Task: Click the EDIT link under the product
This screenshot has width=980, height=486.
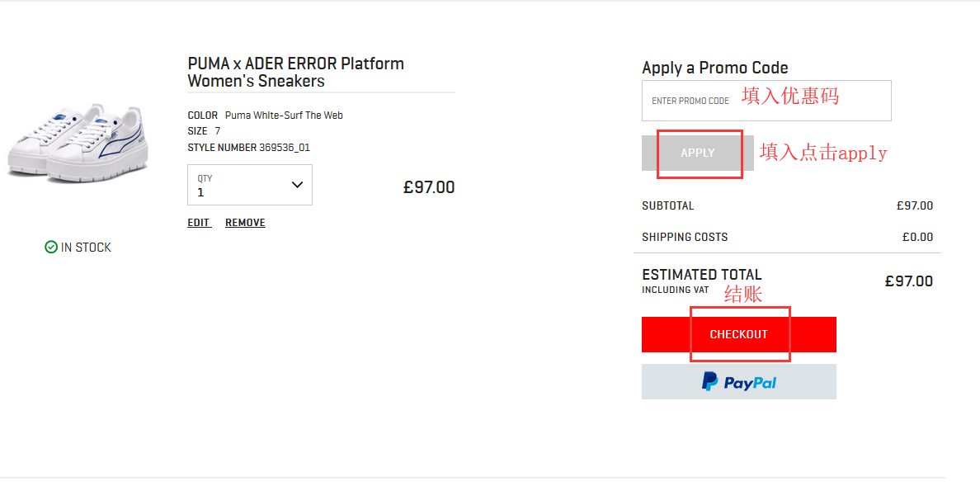Action: pyautogui.click(x=199, y=223)
